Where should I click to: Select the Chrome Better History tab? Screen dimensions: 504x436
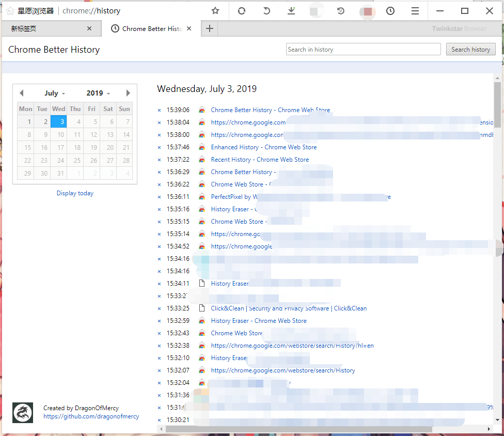click(x=151, y=28)
